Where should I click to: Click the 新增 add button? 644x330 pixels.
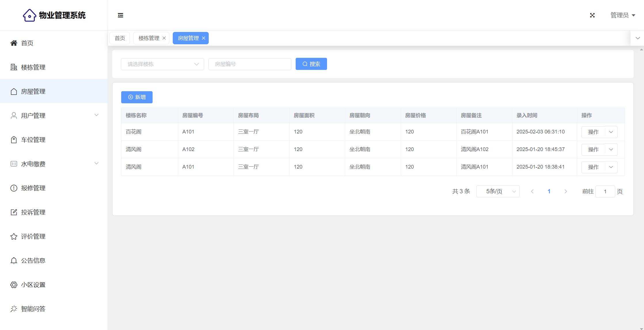137,97
